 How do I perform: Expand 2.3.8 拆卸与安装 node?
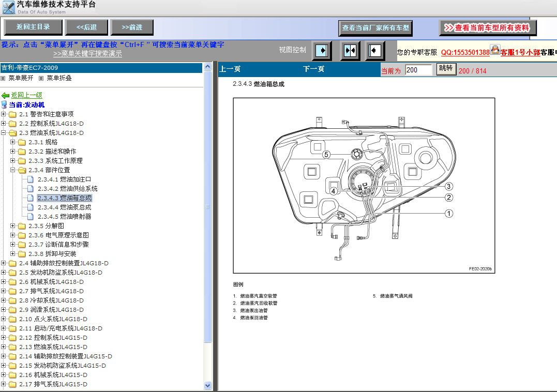[x=13, y=254]
